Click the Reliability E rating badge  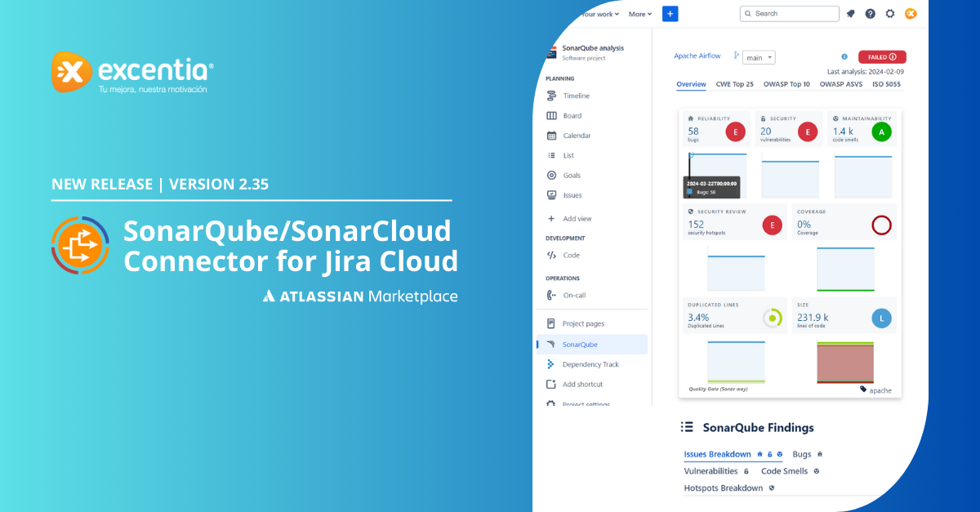[x=736, y=131]
